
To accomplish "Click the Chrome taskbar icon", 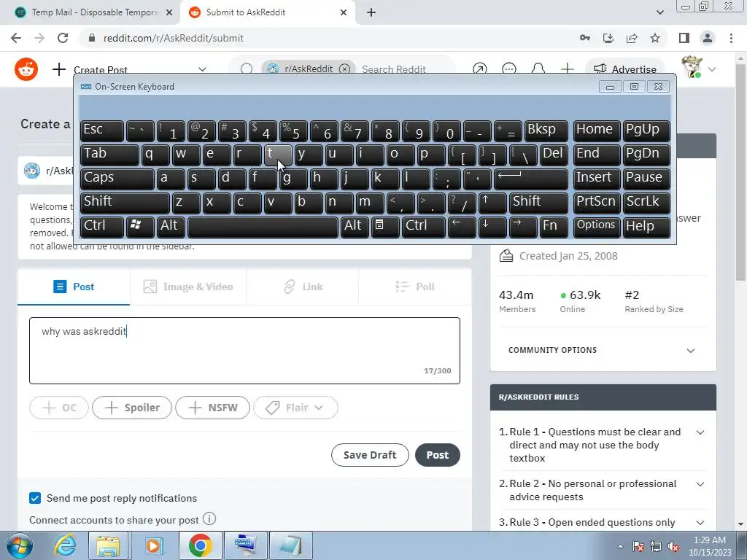I will coord(201,546).
